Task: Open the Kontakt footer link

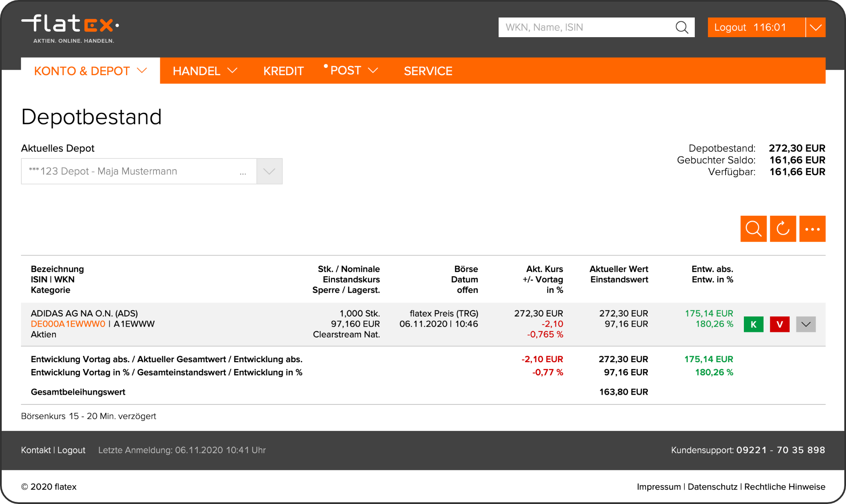Action: pyautogui.click(x=35, y=450)
